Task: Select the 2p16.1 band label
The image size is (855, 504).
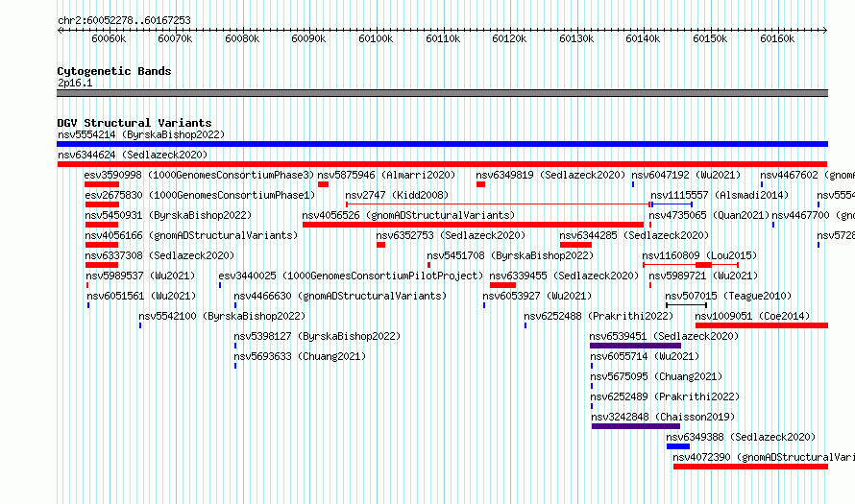Action: point(75,83)
